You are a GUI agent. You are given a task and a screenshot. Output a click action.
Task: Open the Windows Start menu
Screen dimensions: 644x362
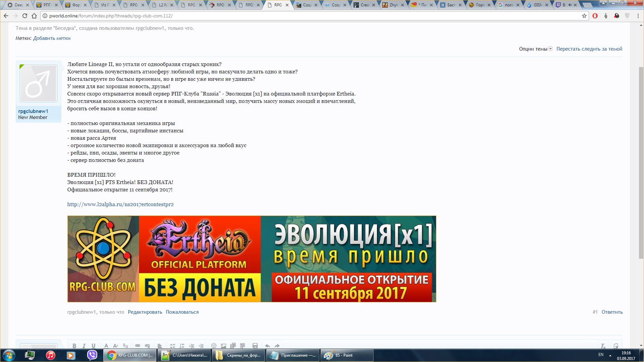pos(9,355)
